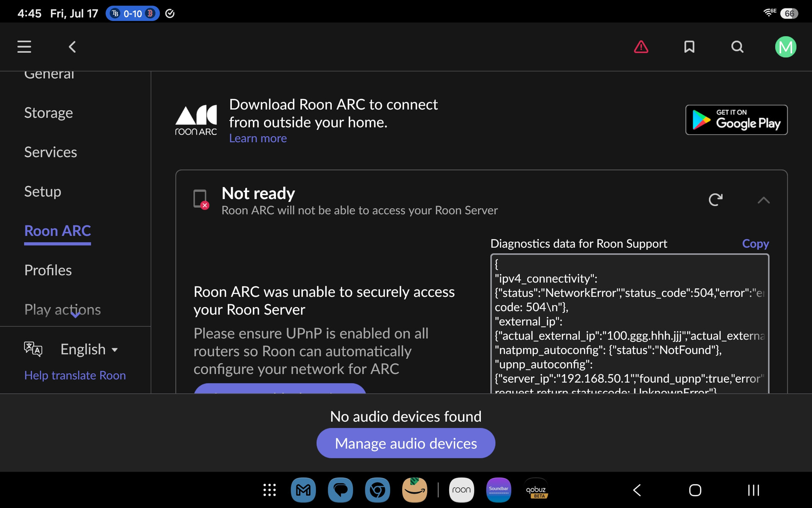Open the Soundbar app in the taskbar
Image resolution: width=812 pixels, height=508 pixels.
pos(499,490)
